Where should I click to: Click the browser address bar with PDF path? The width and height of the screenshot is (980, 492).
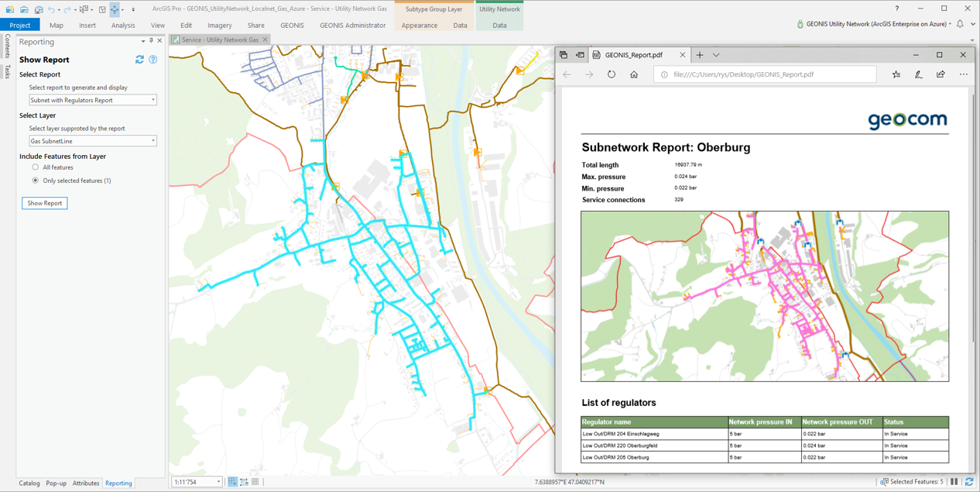(x=765, y=74)
